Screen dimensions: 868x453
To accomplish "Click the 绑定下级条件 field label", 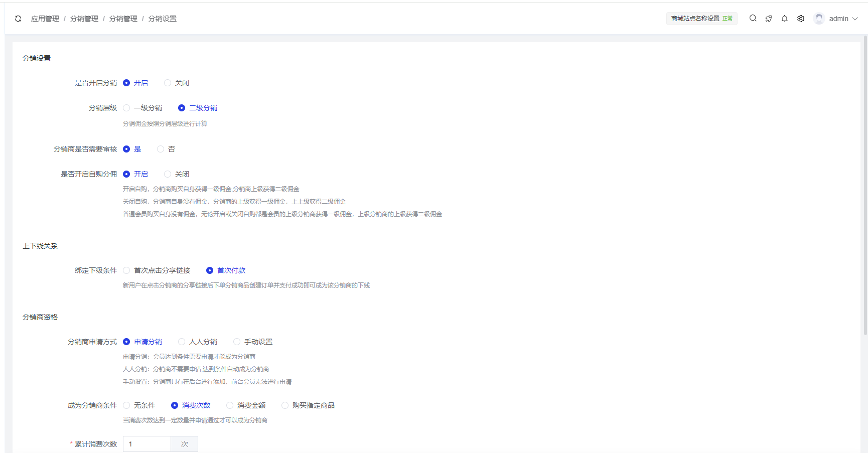I will coord(96,270).
